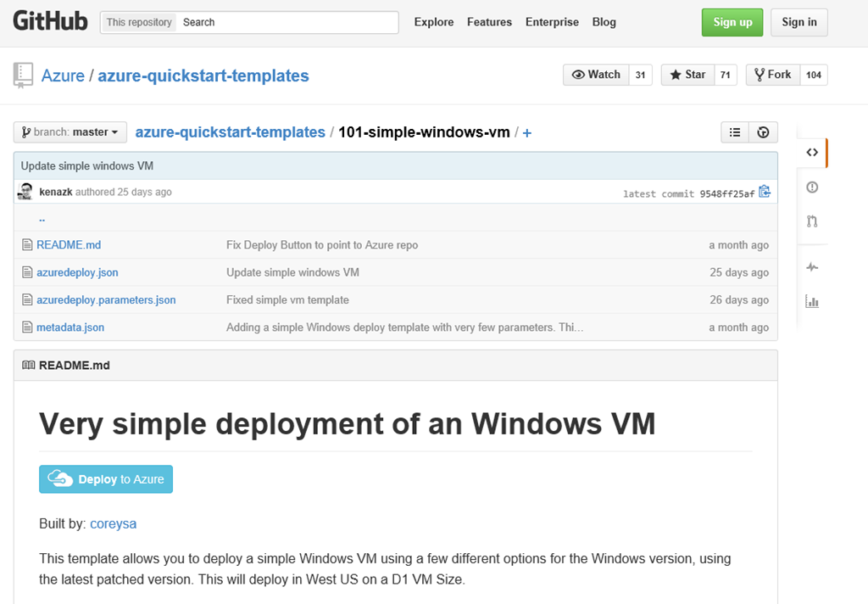868x604 pixels.
Task: Open the commit history clock icon
Action: tap(763, 132)
